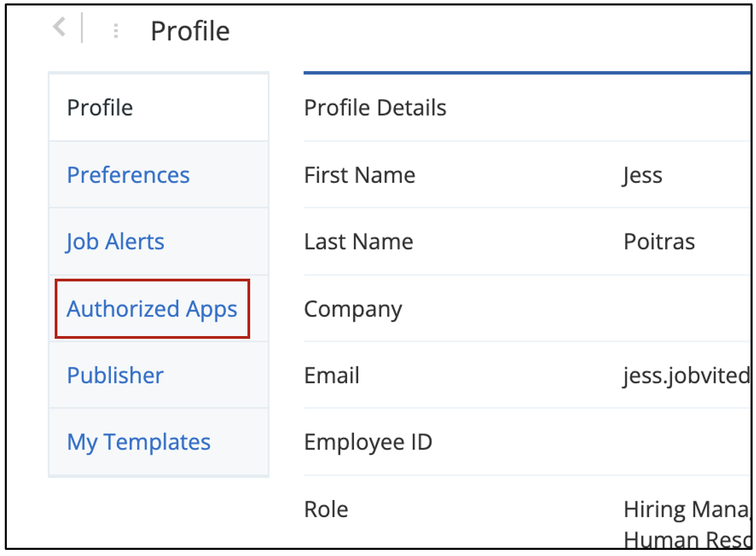The image size is (756, 556).
Task: Click the Hiring Manager role value
Action: click(x=684, y=510)
